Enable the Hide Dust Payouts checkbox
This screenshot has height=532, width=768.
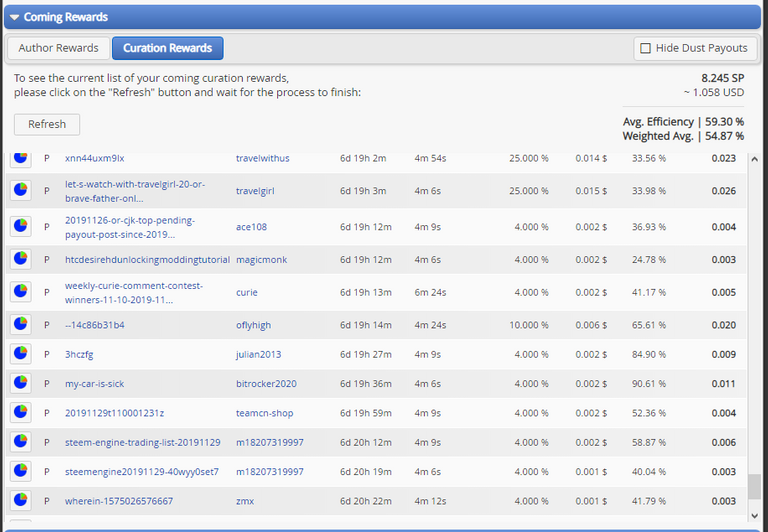coord(645,48)
